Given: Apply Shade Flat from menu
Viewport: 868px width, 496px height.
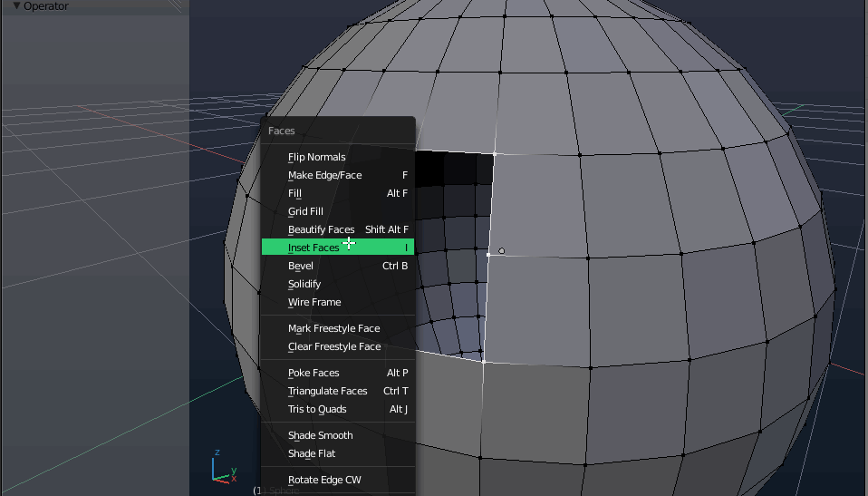Looking at the screenshot, I should click(x=338, y=453).
